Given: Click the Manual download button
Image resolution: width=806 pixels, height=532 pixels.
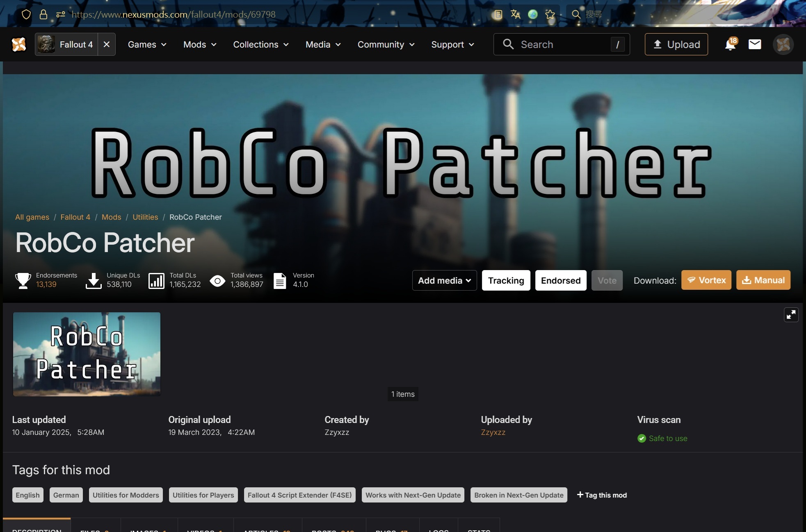Looking at the screenshot, I should click(x=763, y=280).
